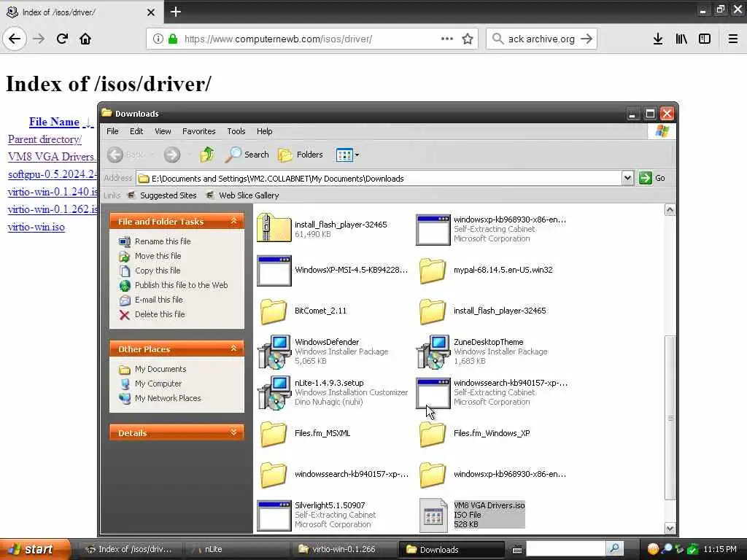Screen dimensions: 747x560
Task: Show browser downloads arrow panel
Action: coord(658,39)
